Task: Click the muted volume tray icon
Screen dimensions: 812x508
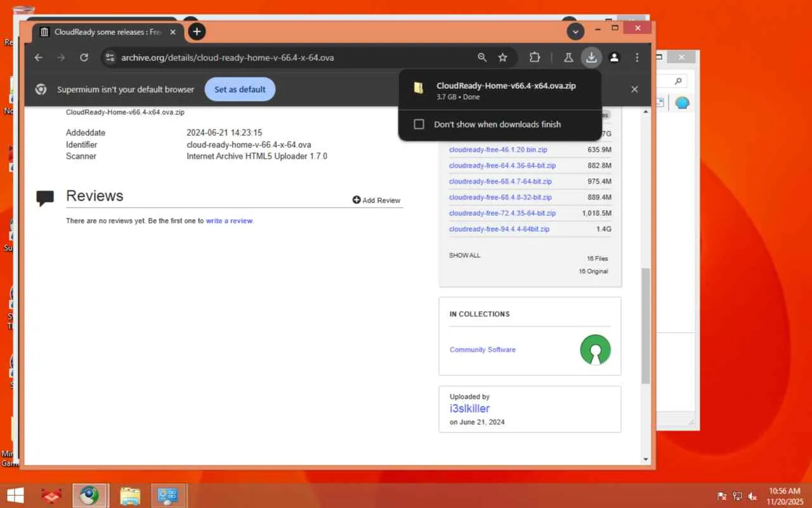Action: click(753, 496)
